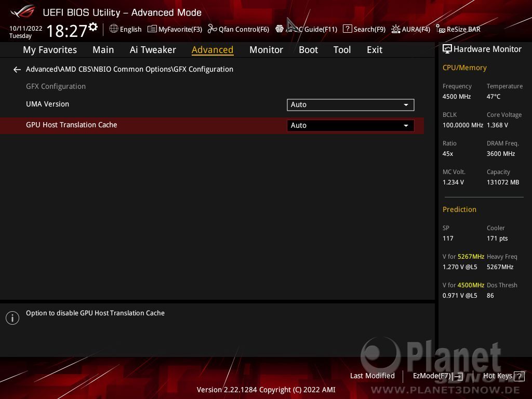Click the back arrow next to the breadcrumb path
Image resolution: width=532 pixels, height=399 pixels.
[17, 70]
